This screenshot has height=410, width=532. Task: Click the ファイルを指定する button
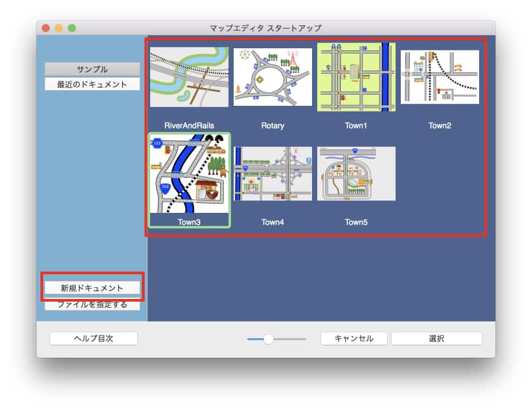(92, 304)
